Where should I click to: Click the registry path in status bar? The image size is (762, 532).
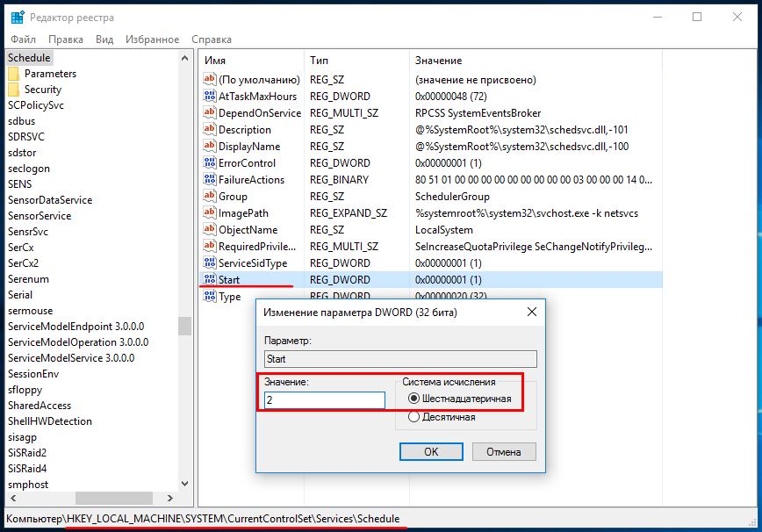point(203,519)
